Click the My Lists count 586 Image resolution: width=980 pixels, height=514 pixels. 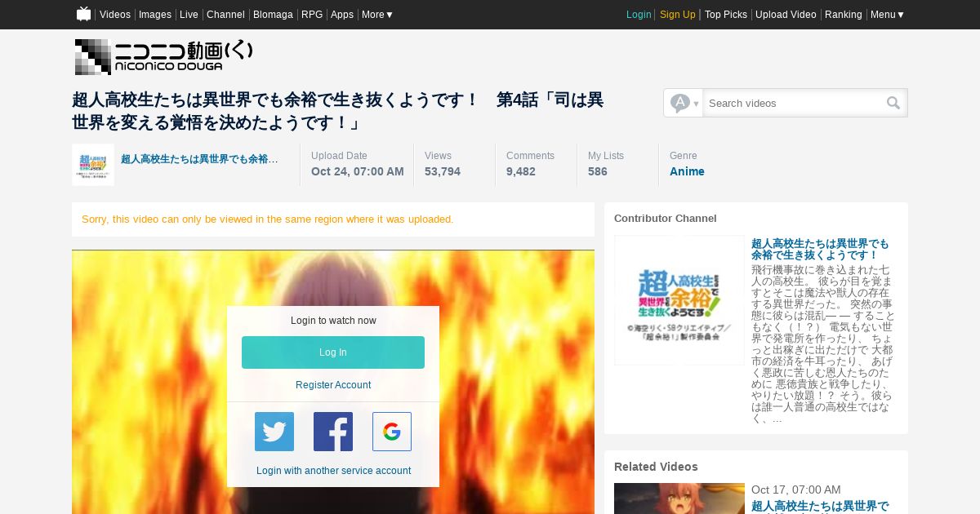[598, 171]
